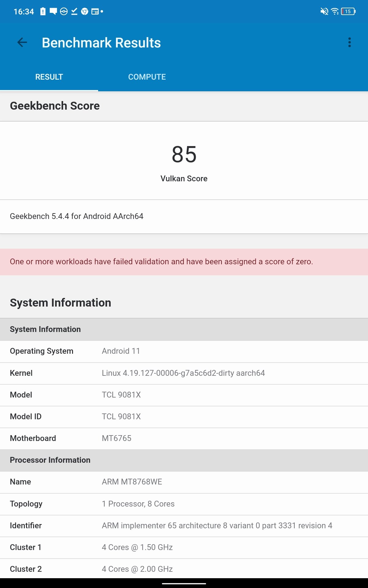Screen dimensions: 368x588
Task: Tap the Motherboard label
Action: pos(33,438)
